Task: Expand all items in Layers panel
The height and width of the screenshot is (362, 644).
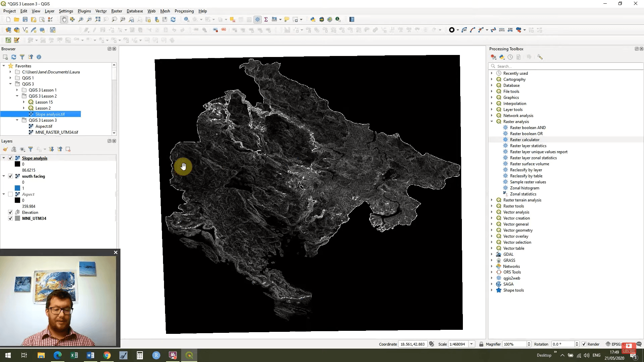Action: pos(51,149)
